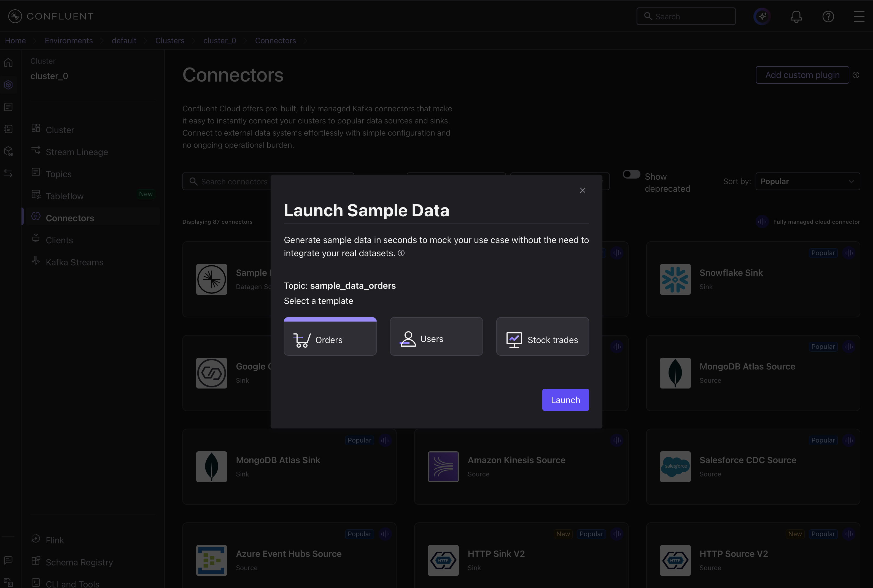Image resolution: width=873 pixels, height=588 pixels.
Task: Open the Sort by Popular dropdown
Action: pyautogui.click(x=808, y=182)
